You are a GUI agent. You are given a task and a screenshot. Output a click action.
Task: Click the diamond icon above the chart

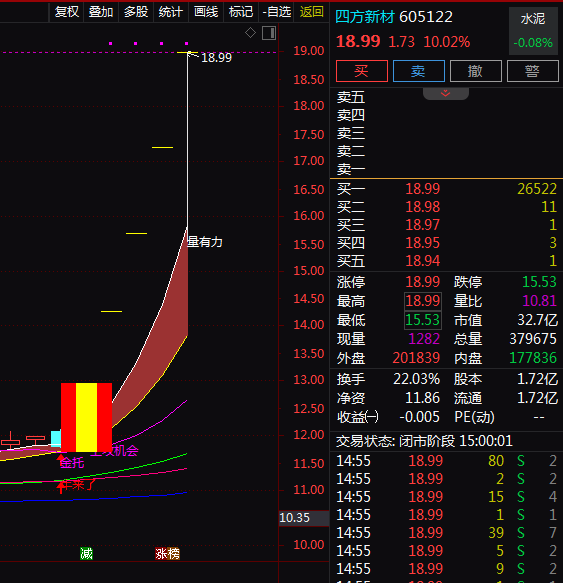(x=250, y=33)
